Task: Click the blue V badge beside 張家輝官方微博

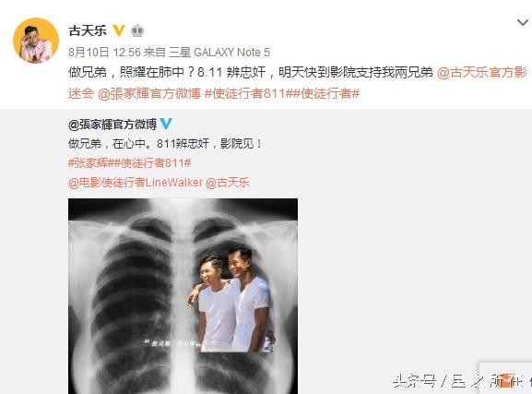Action: (x=166, y=124)
